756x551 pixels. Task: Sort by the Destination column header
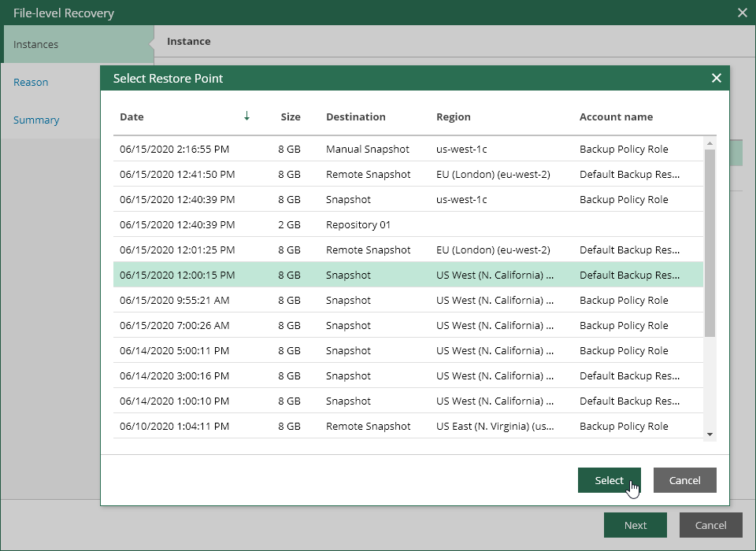356,116
